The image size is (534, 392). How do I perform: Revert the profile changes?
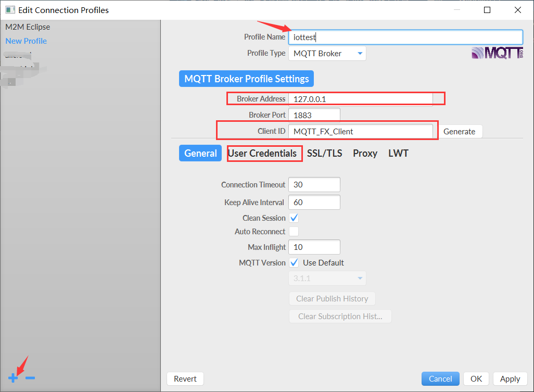pyautogui.click(x=185, y=379)
